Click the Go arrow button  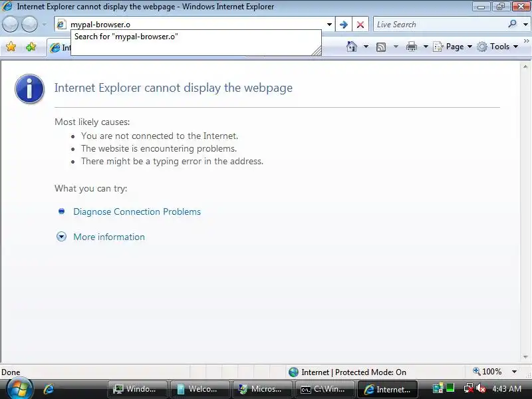[x=344, y=25]
